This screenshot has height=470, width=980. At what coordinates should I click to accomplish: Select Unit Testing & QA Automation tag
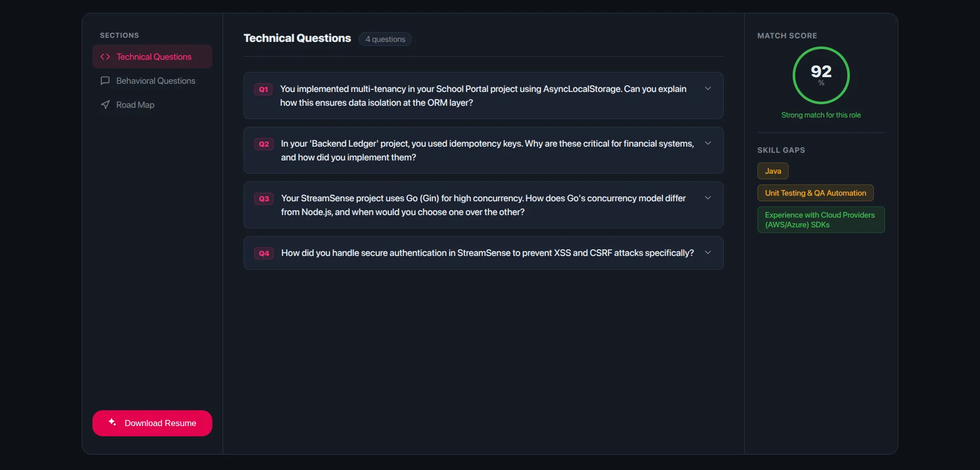815,193
